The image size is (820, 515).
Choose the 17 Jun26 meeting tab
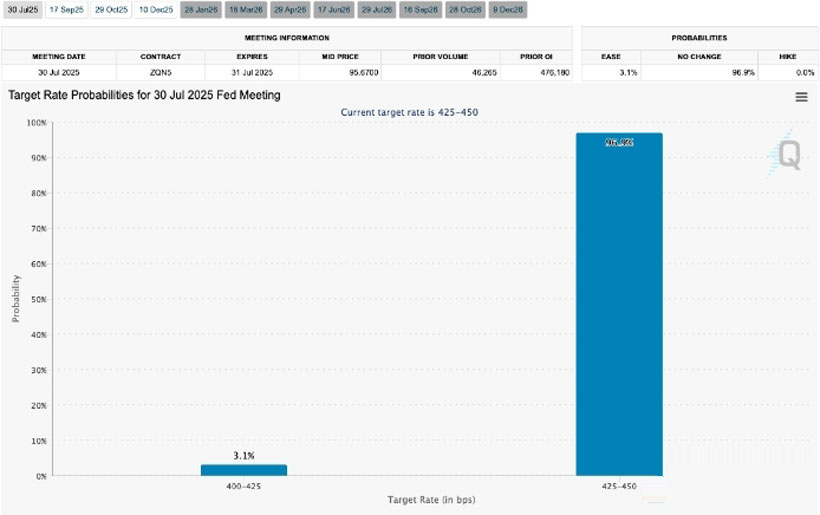(331, 9)
